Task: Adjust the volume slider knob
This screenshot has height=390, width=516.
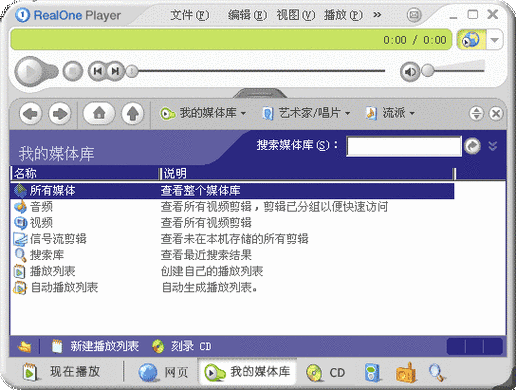Action: pos(427,70)
